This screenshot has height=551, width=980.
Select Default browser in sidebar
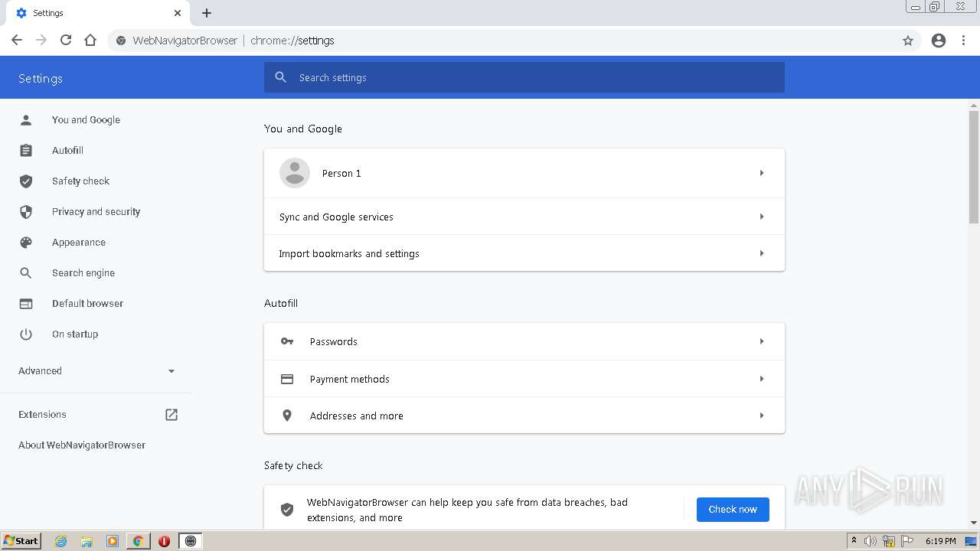[87, 304]
